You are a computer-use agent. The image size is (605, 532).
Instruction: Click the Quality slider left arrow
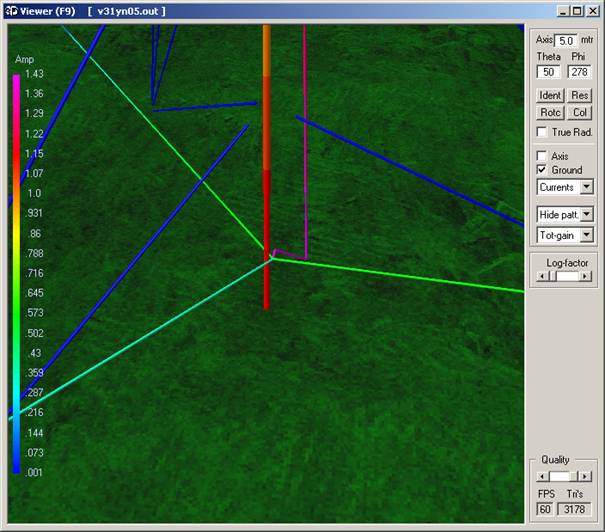541,477
